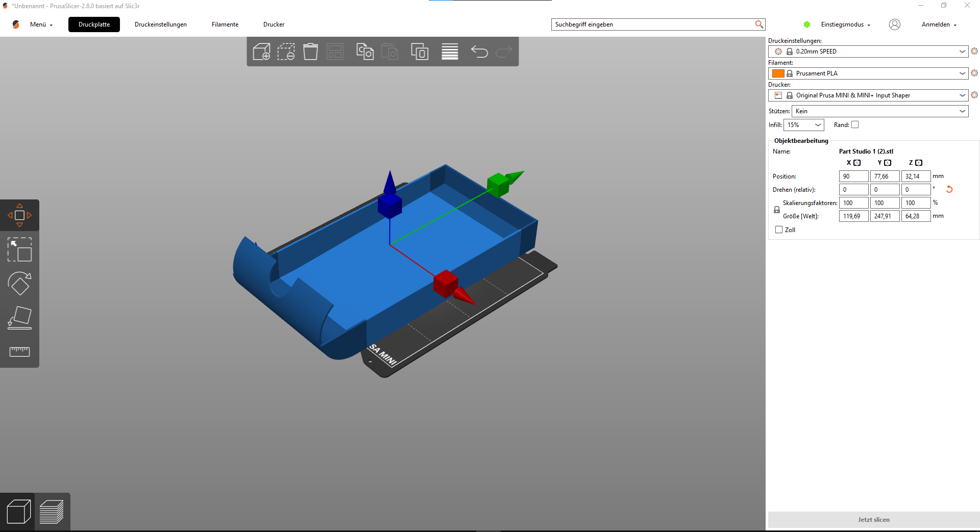
Task: Click the size Z field showing 64,28
Action: tap(916, 216)
